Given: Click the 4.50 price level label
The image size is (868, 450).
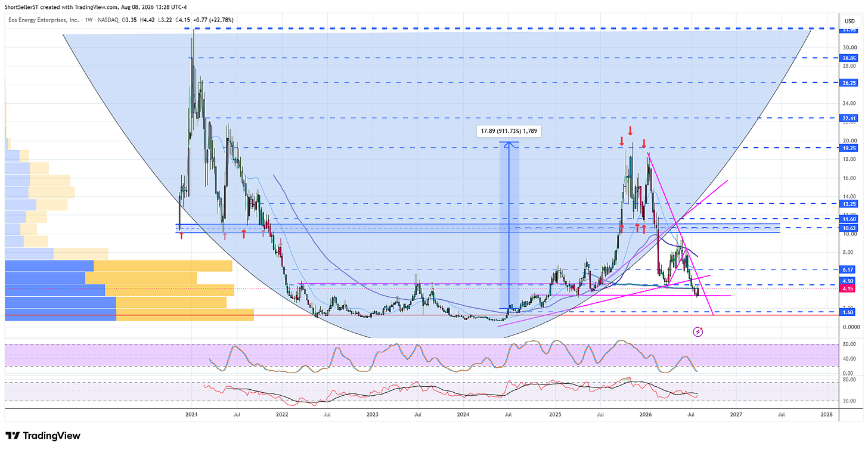Looking at the screenshot, I should click(x=849, y=281).
